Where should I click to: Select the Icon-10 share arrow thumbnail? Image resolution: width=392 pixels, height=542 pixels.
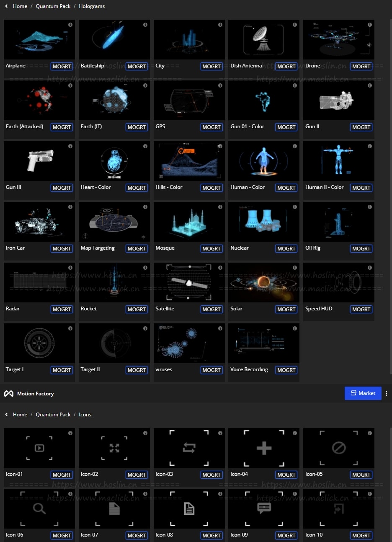point(339,509)
